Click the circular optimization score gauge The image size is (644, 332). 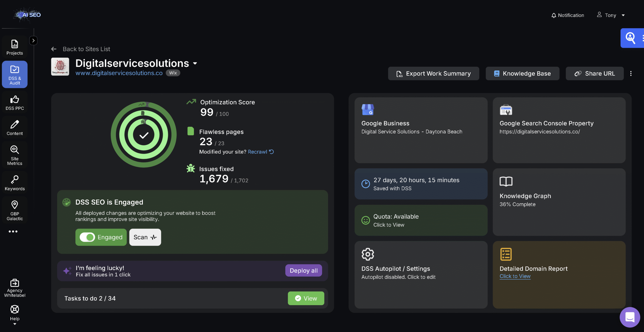[x=144, y=135]
